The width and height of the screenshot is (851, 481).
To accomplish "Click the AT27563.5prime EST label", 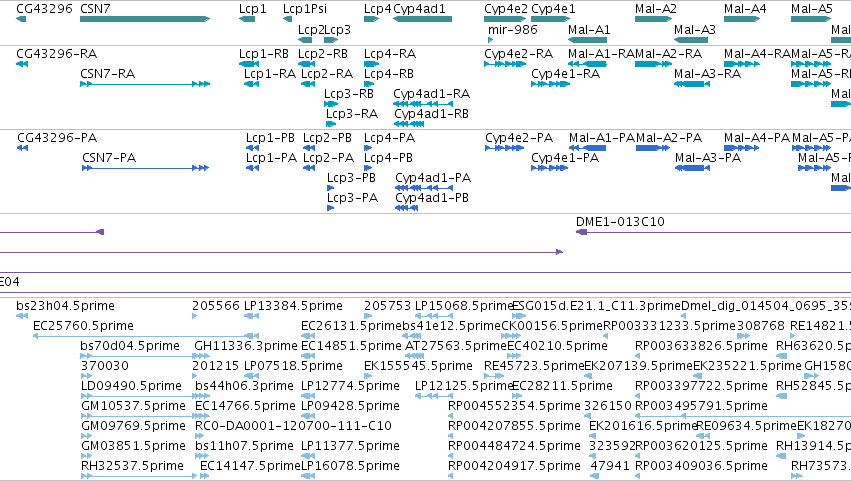I will (456, 346).
